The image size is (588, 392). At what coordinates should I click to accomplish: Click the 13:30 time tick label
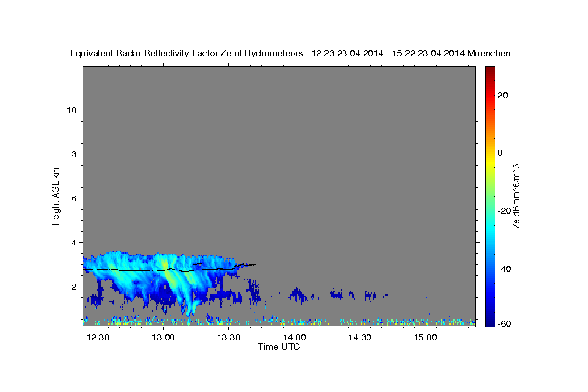click(229, 338)
